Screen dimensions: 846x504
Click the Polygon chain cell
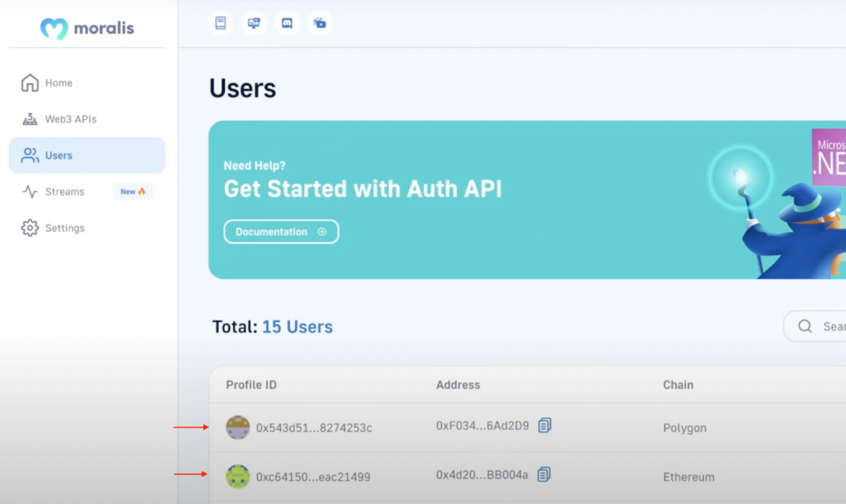[x=685, y=428]
